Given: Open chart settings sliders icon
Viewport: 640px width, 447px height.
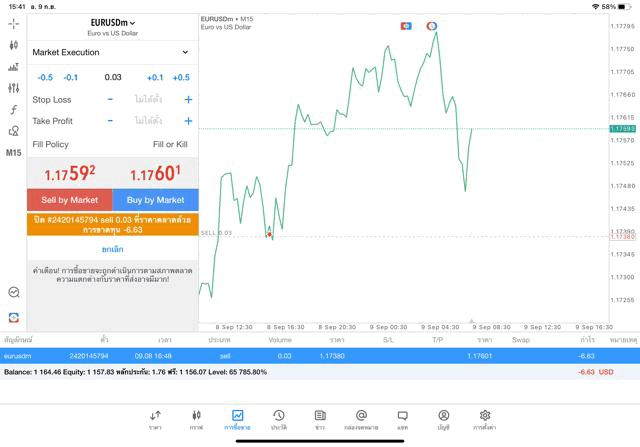Looking at the screenshot, I should point(13,88).
